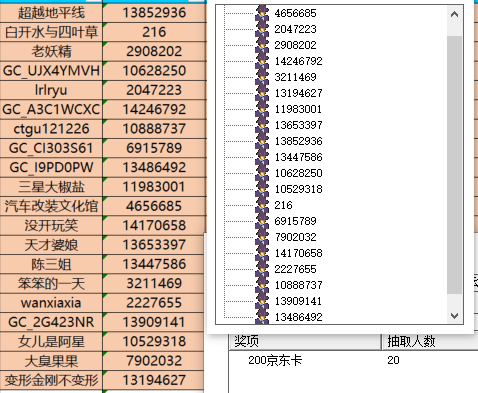Click the user icon beside 4656685

pos(262,13)
